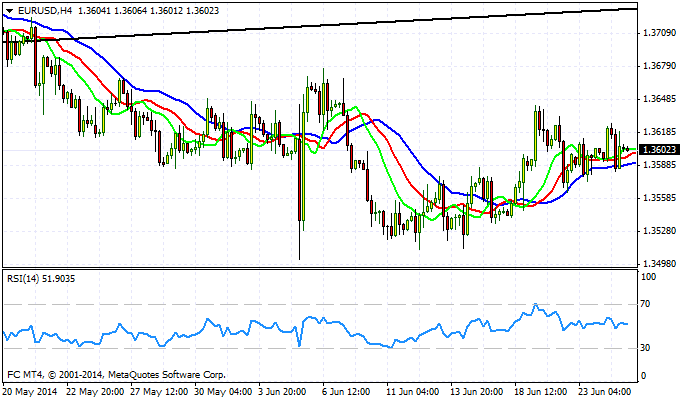The height and width of the screenshot is (400, 680).
Task: Select the light blue RSI indicator line
Action: [315, 327]
